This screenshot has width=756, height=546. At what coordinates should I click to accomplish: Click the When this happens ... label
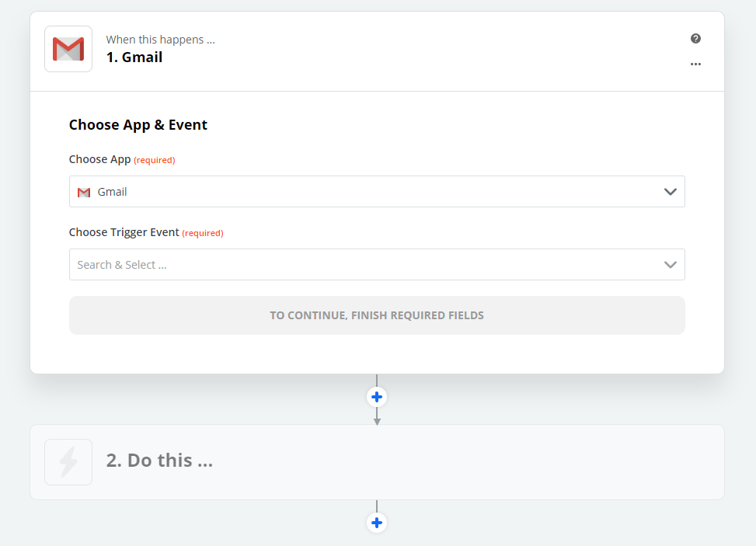pyautogui.click(x=161, y=40)
